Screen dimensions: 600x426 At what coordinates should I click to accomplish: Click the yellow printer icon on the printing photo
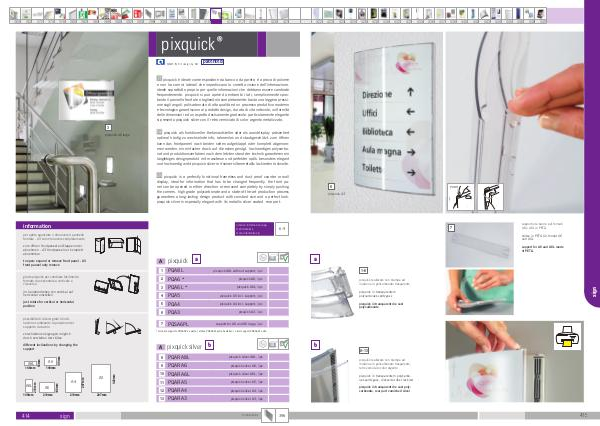(567, 336)
